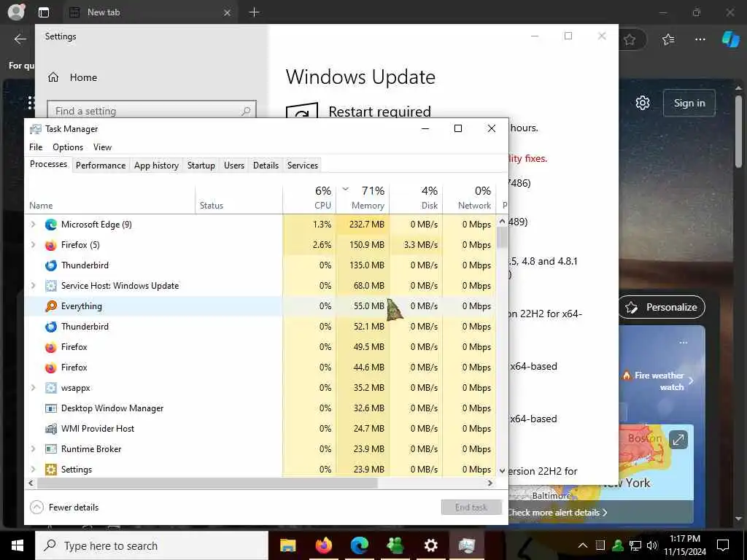Open Edge tab actions menu icon

click(44, 12)
